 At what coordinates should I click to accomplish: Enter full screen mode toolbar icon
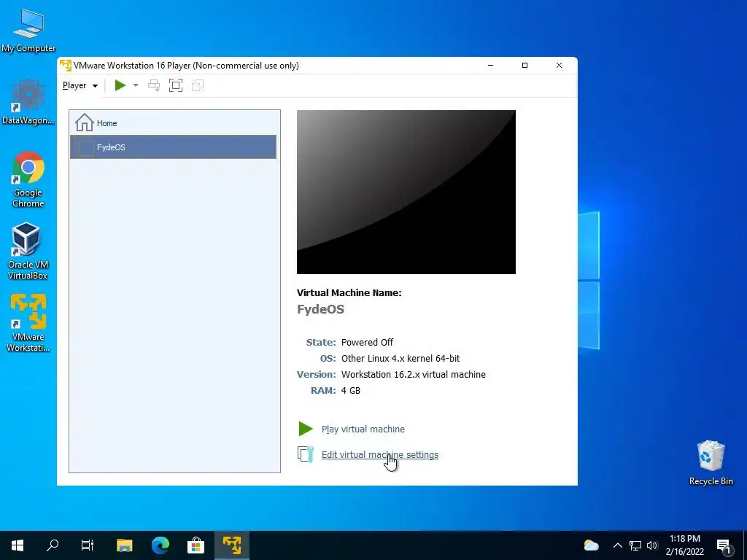(x=176, y=86)
